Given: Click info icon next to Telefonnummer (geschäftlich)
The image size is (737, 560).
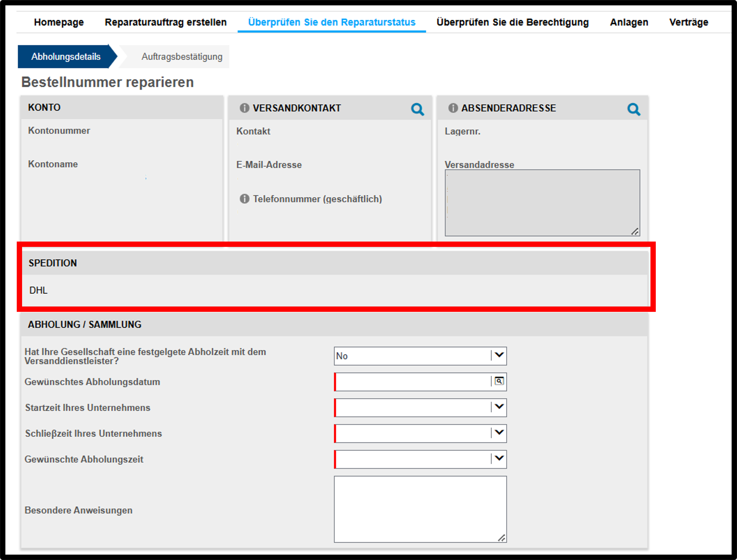Looking at the screenshot, I should pyautogui.click(x=244, y=199).
